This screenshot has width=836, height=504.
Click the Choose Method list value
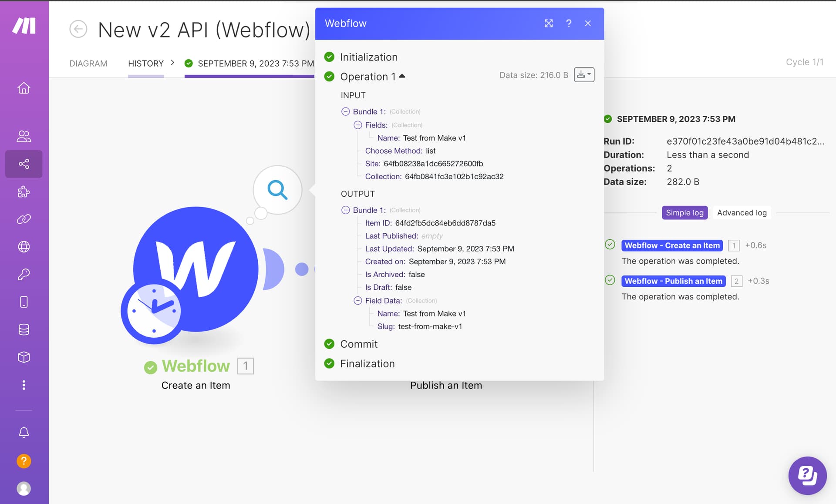431,151
